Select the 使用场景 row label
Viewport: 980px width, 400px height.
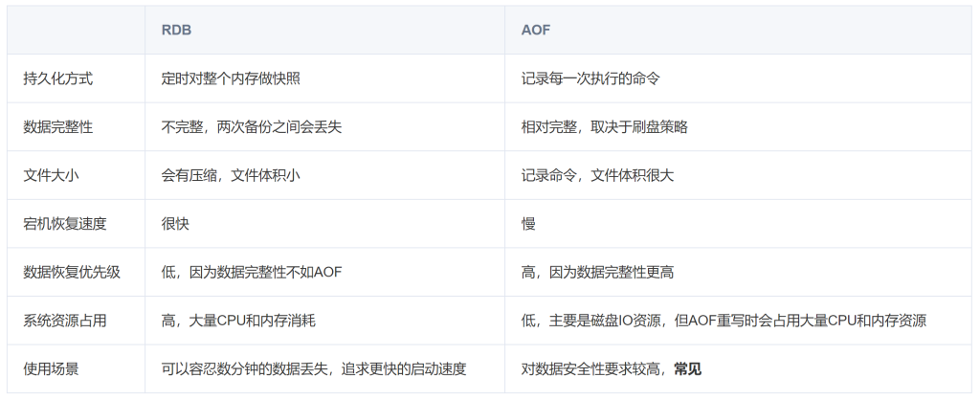[x=51, y=368]
